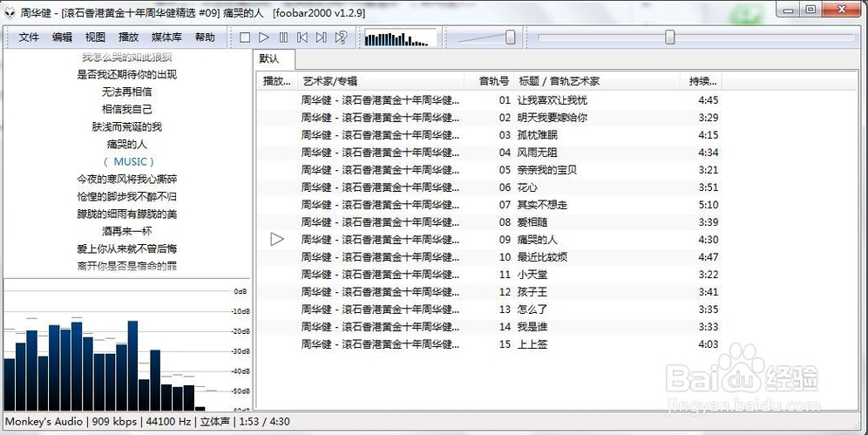Select track 15 上上签
This screenshot has height=435, width=868.
click(x=490, y=344)
